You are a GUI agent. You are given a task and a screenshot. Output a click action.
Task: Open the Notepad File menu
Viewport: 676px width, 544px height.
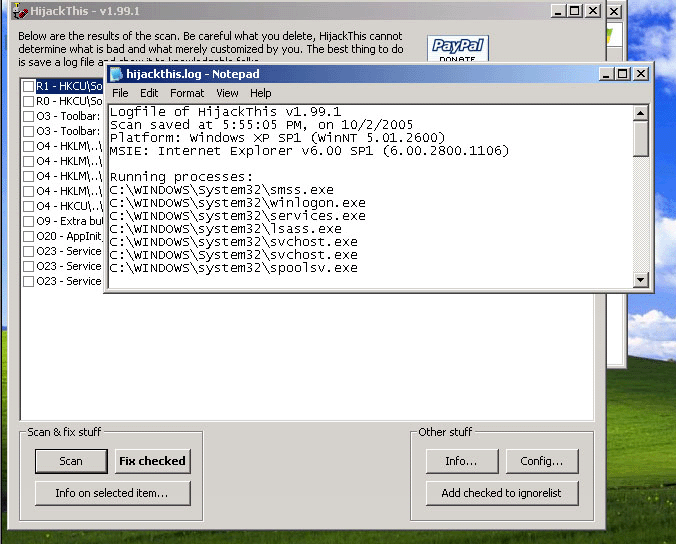[x=120, y=93]
